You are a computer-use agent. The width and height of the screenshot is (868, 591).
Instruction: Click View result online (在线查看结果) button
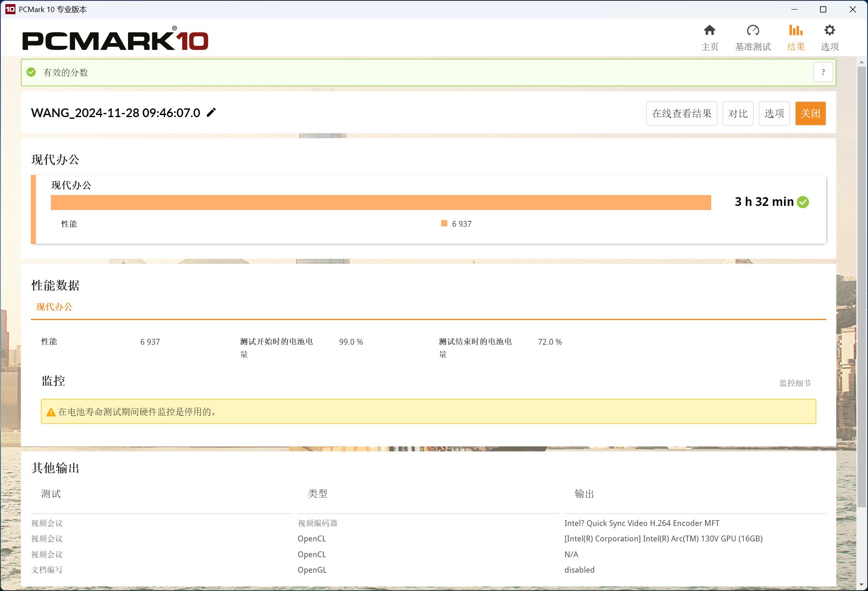click(x=681, y=113)
